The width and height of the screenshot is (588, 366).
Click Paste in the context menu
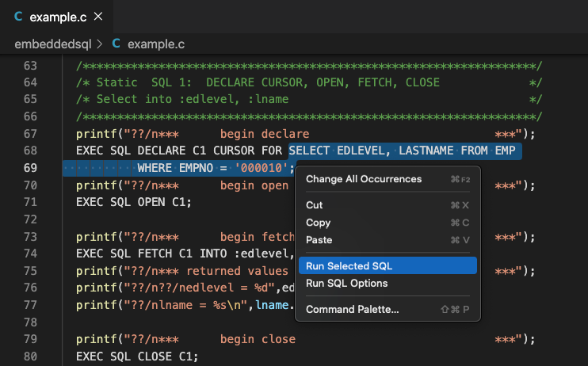pos(388,239)
